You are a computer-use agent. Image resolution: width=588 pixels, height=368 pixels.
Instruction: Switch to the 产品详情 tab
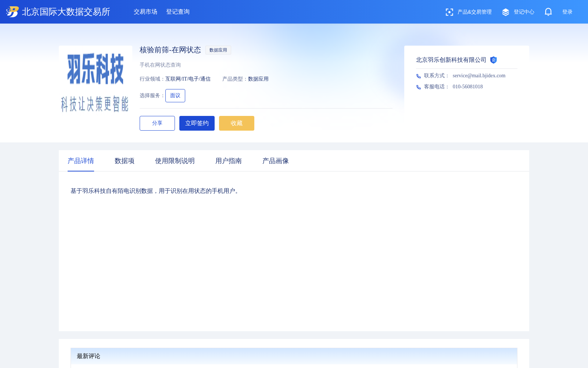point(81,161)
